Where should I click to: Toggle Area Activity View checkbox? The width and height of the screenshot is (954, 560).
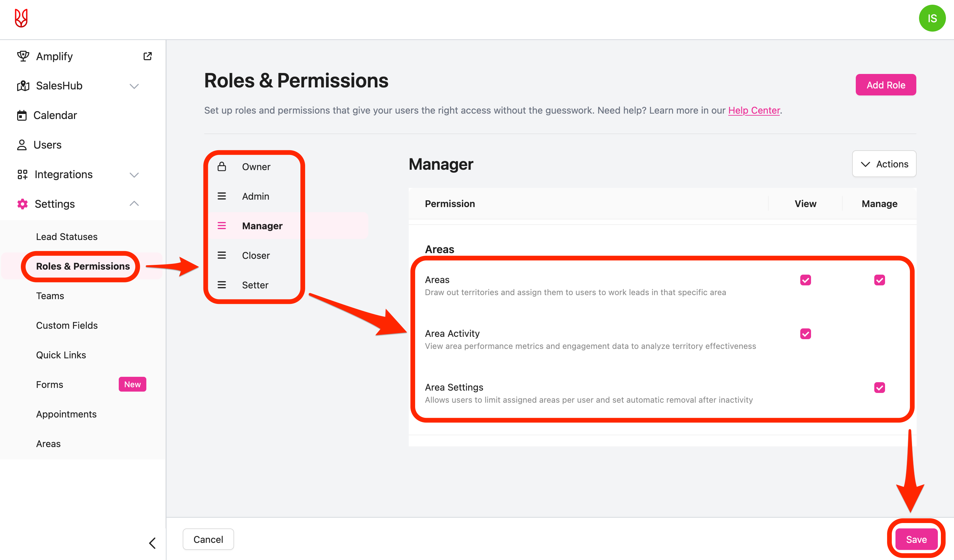805,334
